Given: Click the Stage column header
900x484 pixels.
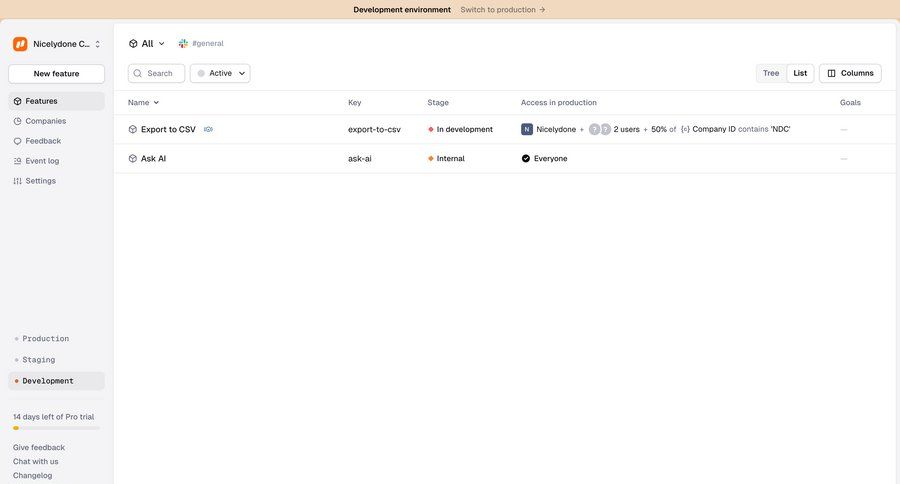Looking at the screenshot, I should coord(438,103).
